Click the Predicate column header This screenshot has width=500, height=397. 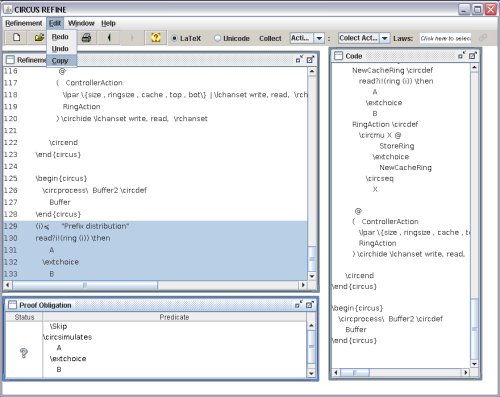(x=174, y=317)
